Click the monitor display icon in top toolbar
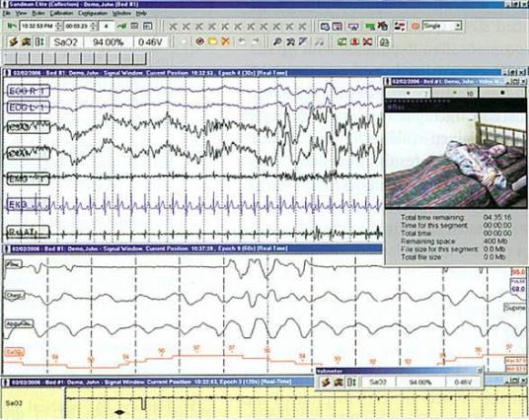Viewport: 529px width, 420px height. pos(353,27)
